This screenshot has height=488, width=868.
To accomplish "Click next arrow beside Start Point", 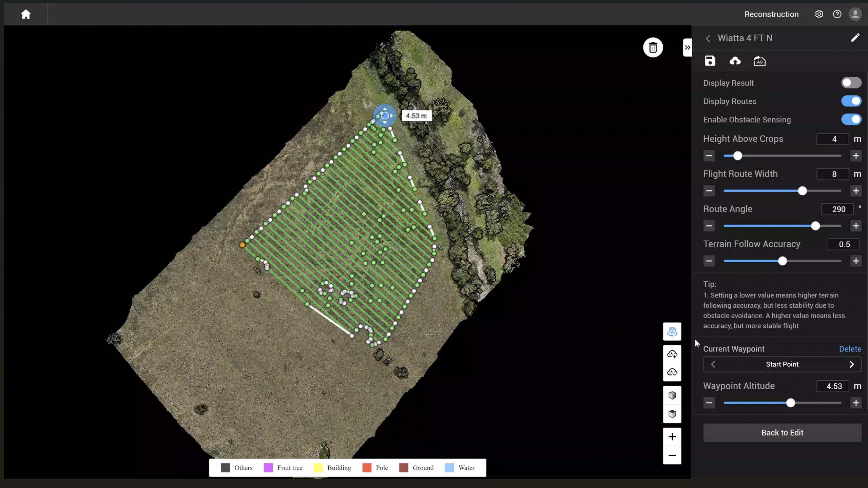I will click(x=852, y=364).
